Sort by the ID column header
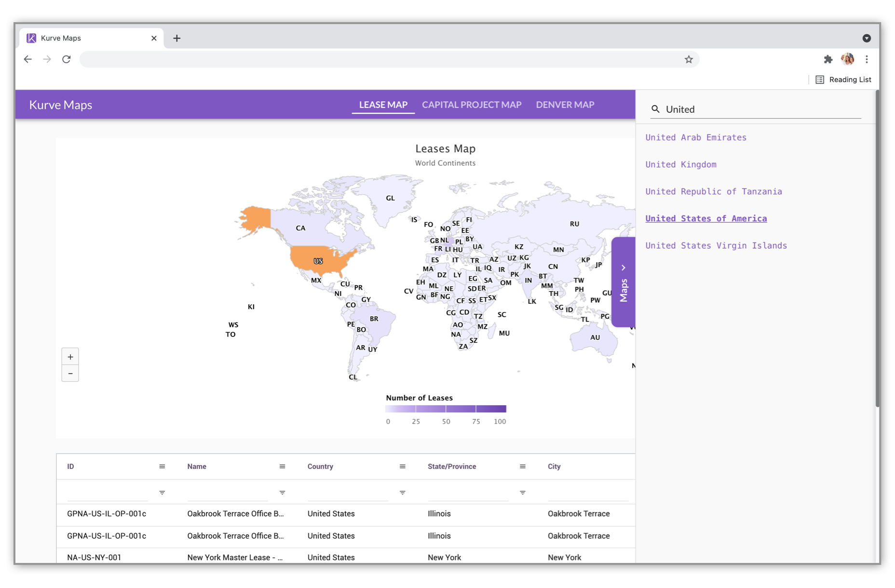Screen dimensions: 895x588 70,467
